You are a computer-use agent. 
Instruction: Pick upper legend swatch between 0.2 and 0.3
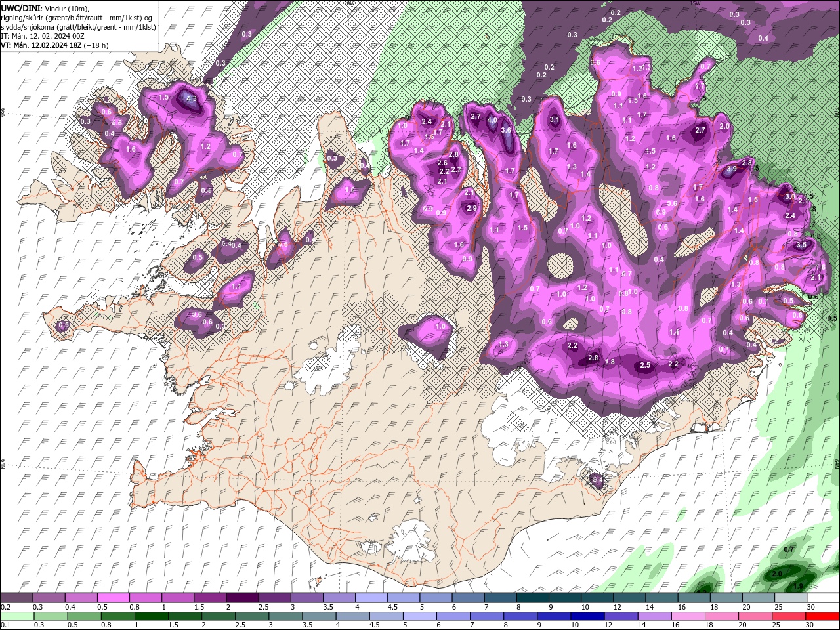tap(17, 598)
